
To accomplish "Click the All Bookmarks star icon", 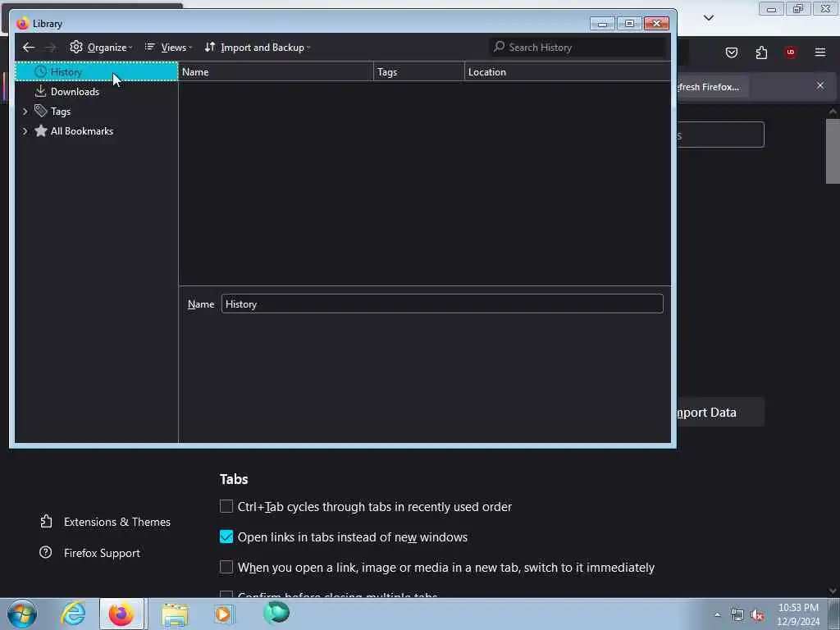I will [41, 130].
